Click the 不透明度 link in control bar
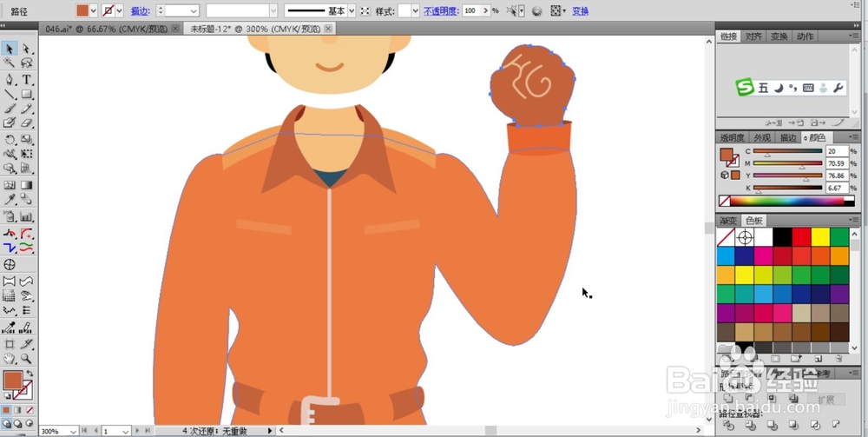 pyautogui.click(x=441, y=11)
